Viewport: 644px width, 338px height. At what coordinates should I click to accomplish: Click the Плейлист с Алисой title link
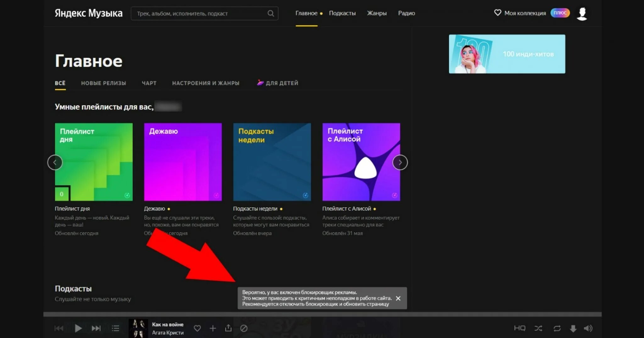click(347, 208)
